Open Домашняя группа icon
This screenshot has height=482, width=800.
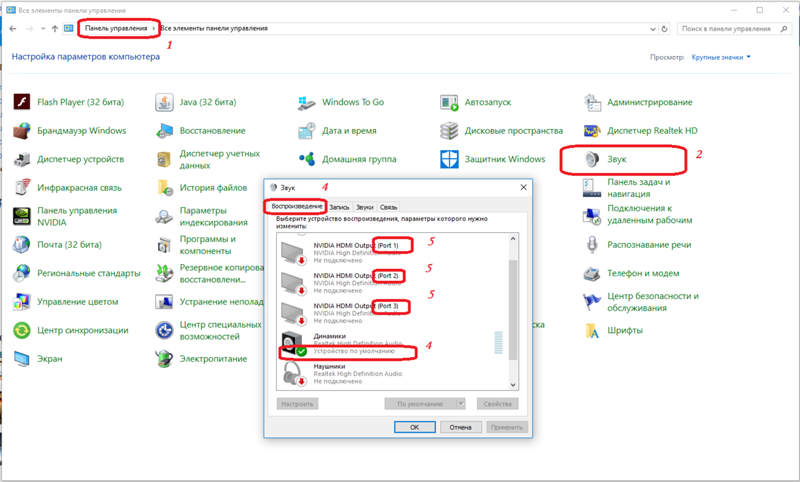[x=307, y=159]
